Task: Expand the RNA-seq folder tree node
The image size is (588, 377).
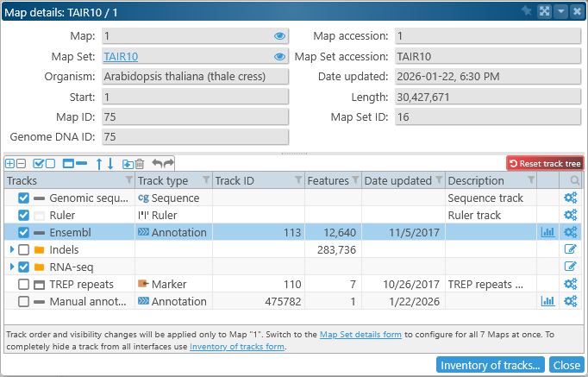Action: [12, 267]
